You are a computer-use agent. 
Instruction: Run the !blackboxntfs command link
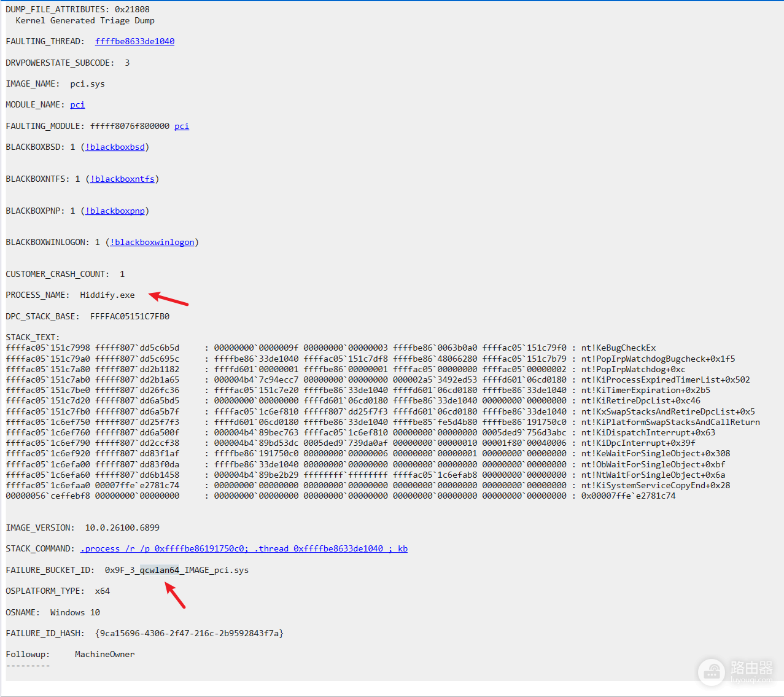click(x=122, y=179)
